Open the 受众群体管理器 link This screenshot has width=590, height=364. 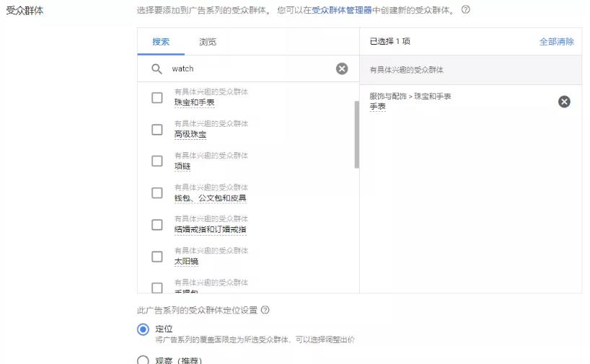pos(342,10)
